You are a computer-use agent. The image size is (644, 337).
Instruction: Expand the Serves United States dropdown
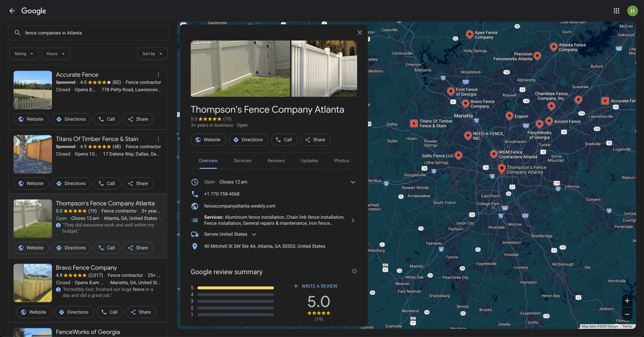(254, 234)
